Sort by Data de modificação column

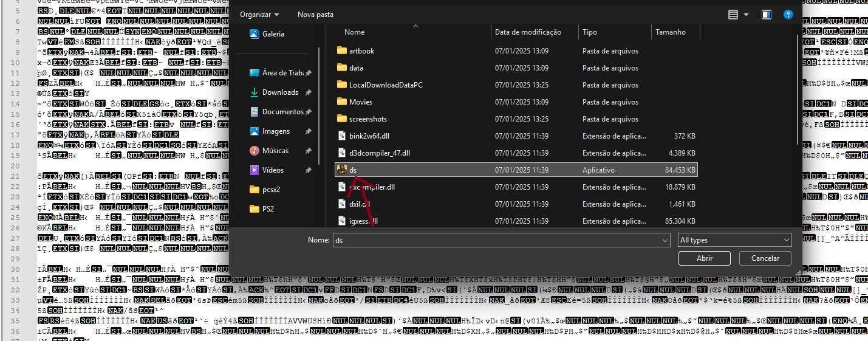pyautogui.click(x=528, y=32)
